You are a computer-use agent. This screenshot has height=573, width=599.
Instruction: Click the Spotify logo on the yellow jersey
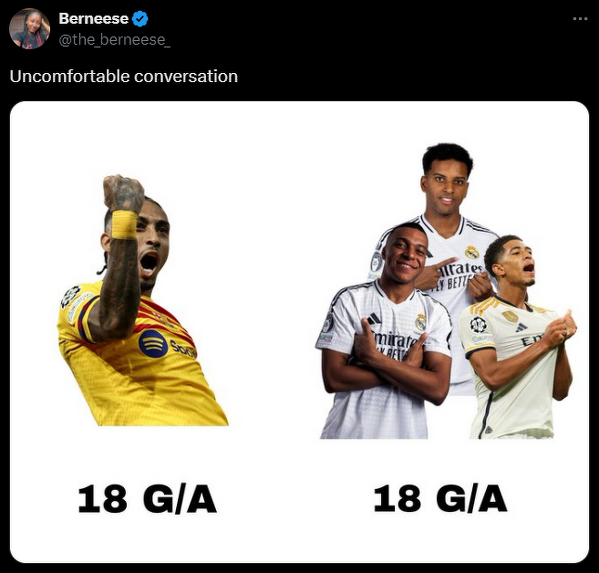153,343
